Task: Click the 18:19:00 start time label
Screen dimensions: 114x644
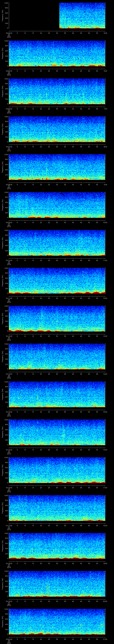Action: pos(9,601)
